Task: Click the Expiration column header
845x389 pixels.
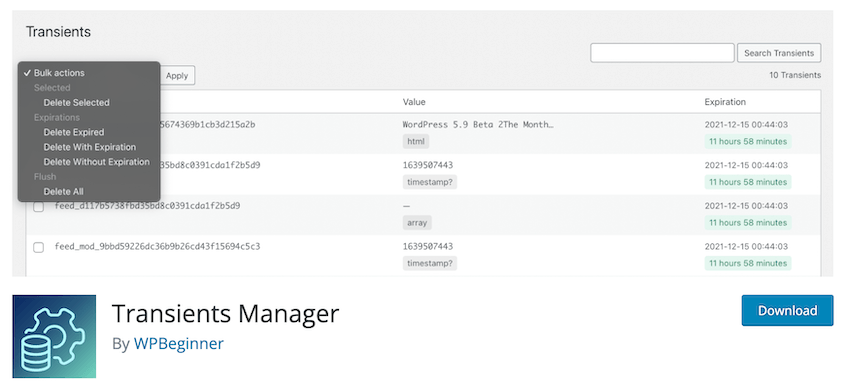Action: pos(725,102)
